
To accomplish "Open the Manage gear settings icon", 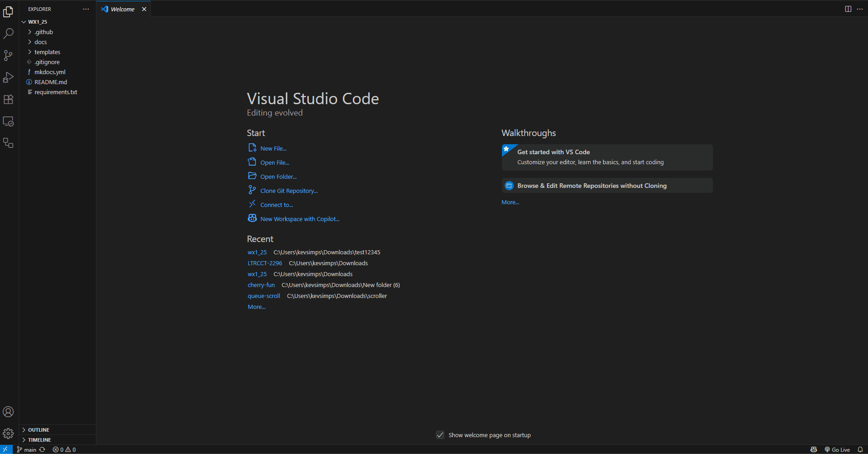I will (x=8, y=434).
